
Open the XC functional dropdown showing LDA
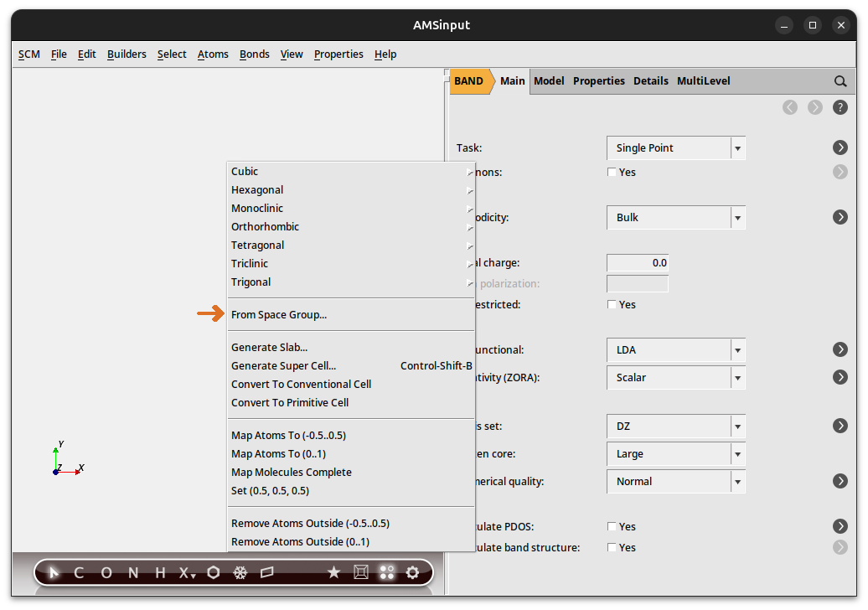point(675,350)
